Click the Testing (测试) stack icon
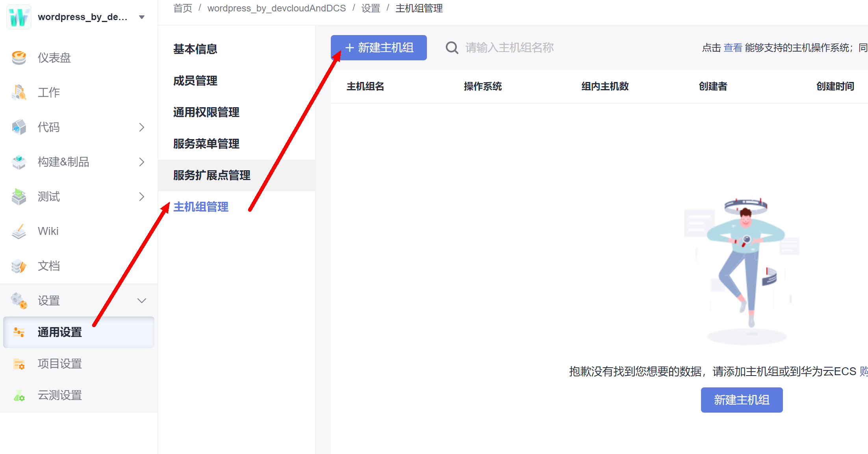Viewport: 868px width, 454px height. 19,197
